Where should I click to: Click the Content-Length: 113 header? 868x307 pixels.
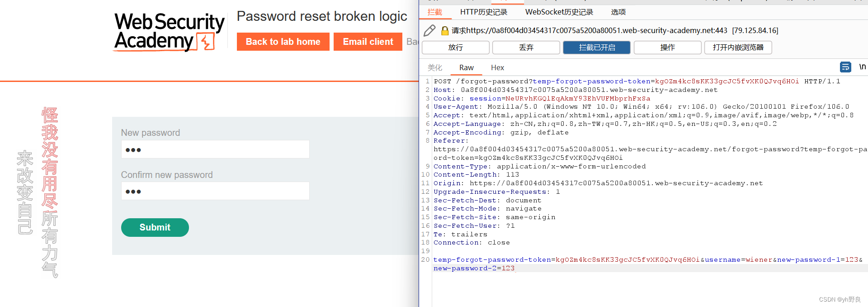point(476,175)
